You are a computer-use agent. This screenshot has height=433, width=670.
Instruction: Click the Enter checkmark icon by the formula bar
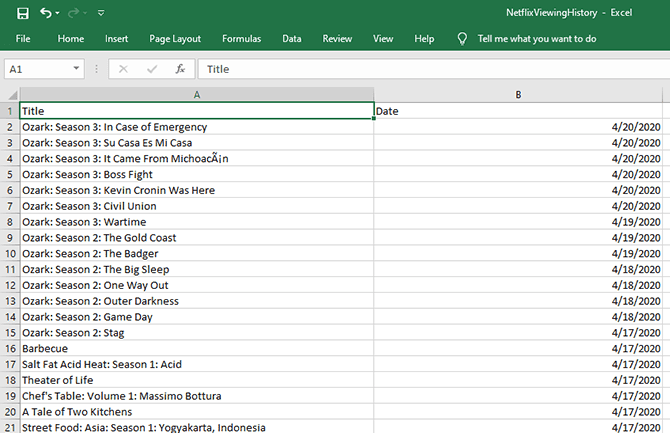pyautogui.click(x=152, y=69)
